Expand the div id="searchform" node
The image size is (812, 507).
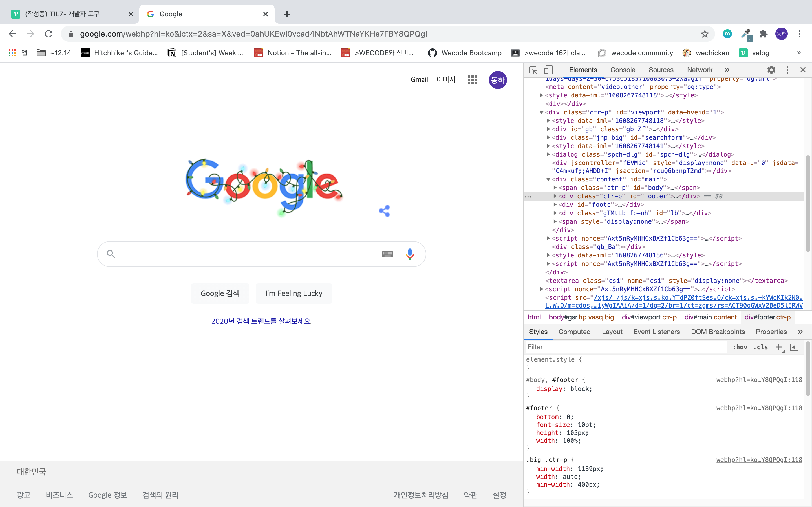point(548,137)
